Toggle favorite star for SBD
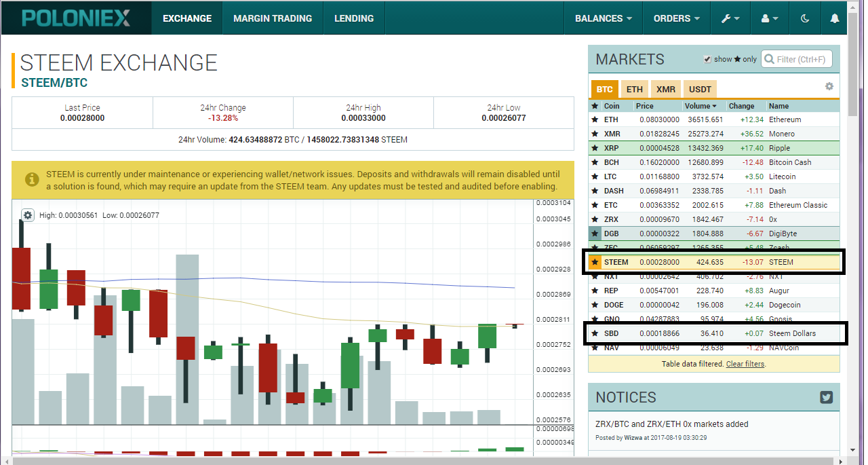The width and height of the screenshot is (868, 465). coord(595,333)
